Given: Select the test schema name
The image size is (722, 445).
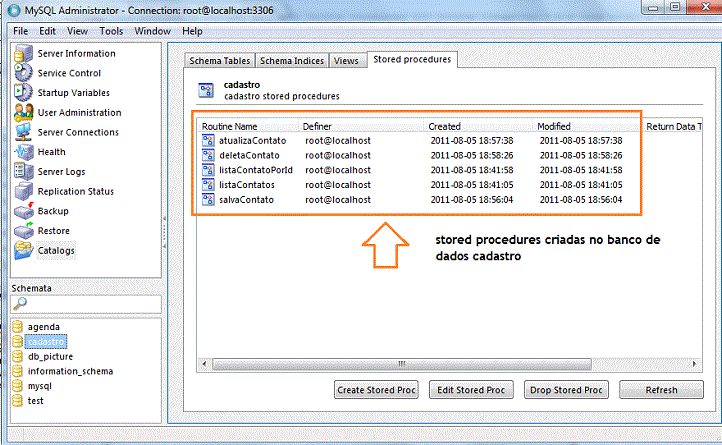Looking at the screenshot, I should (x=35, y=400).
